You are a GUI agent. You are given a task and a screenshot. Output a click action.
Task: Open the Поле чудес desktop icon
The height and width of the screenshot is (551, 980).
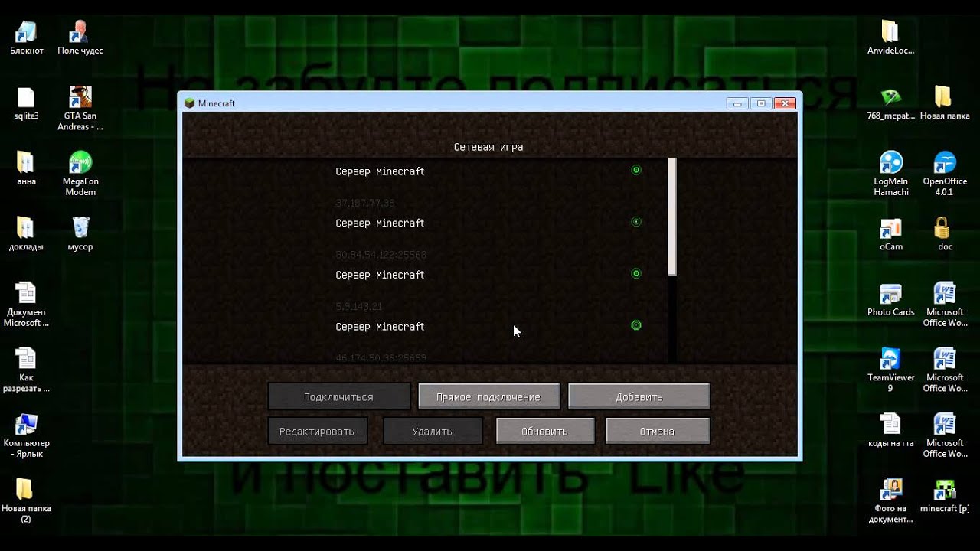pos(80,37)
